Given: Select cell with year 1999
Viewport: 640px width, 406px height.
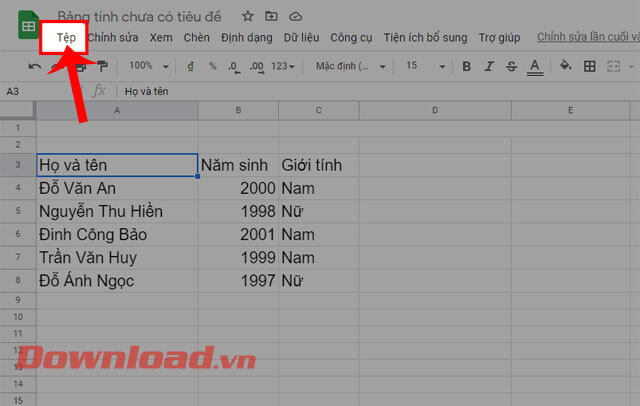Looking at the screenshot, I should (238, 257).
